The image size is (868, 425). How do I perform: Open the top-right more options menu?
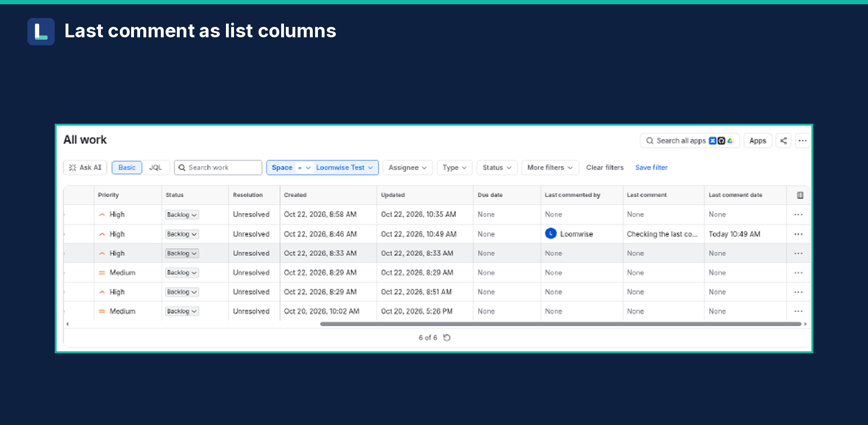pos(802,141)
